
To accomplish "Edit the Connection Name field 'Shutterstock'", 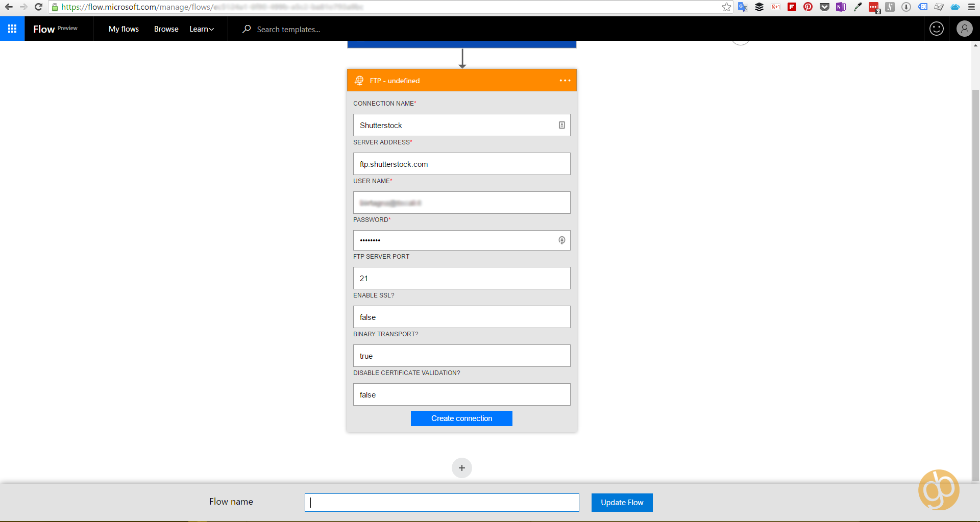I will click(461, 125).
